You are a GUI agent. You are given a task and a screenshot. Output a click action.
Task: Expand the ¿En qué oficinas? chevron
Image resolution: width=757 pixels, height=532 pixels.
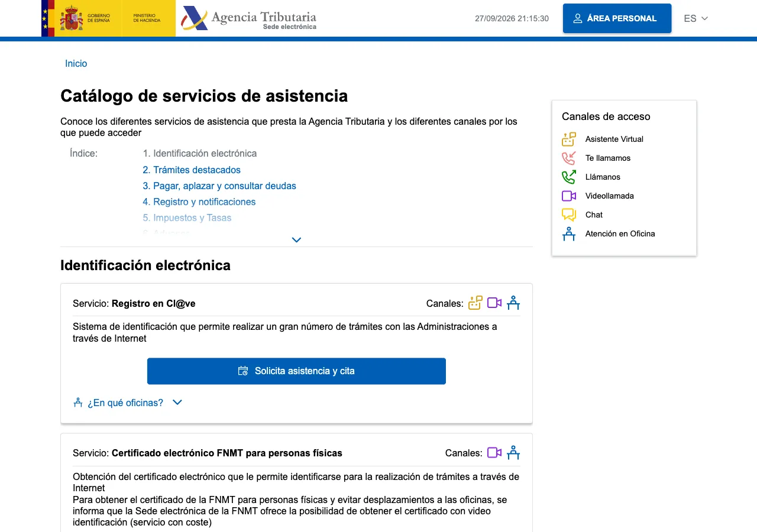[177, 403]
